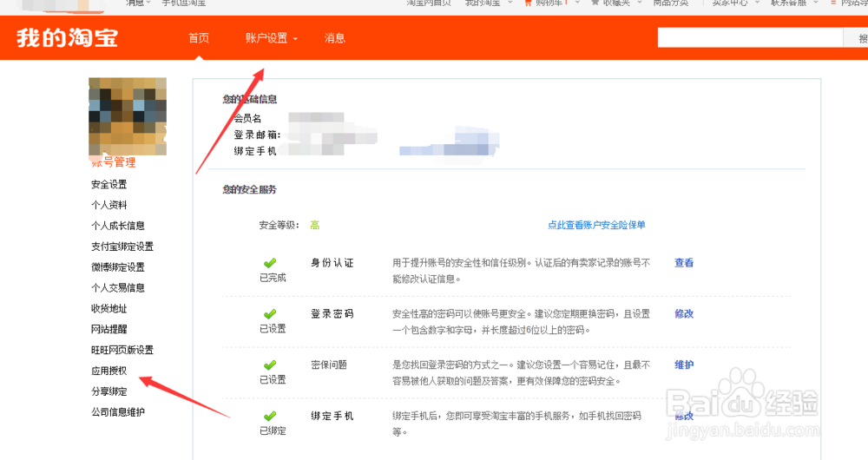The image size is (868, 460).
Task: Click the 登录邮箱 label
Action: [258, 135]
